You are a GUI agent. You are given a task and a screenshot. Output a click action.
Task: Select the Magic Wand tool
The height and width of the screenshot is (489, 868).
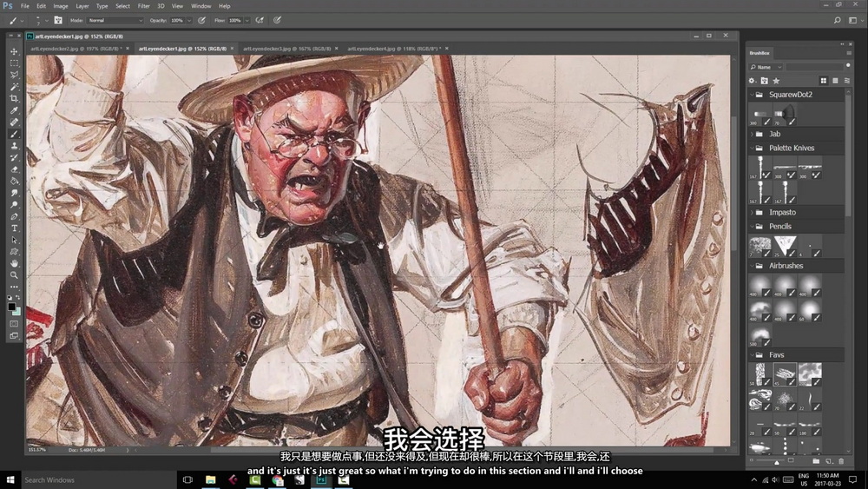(14, 86)
